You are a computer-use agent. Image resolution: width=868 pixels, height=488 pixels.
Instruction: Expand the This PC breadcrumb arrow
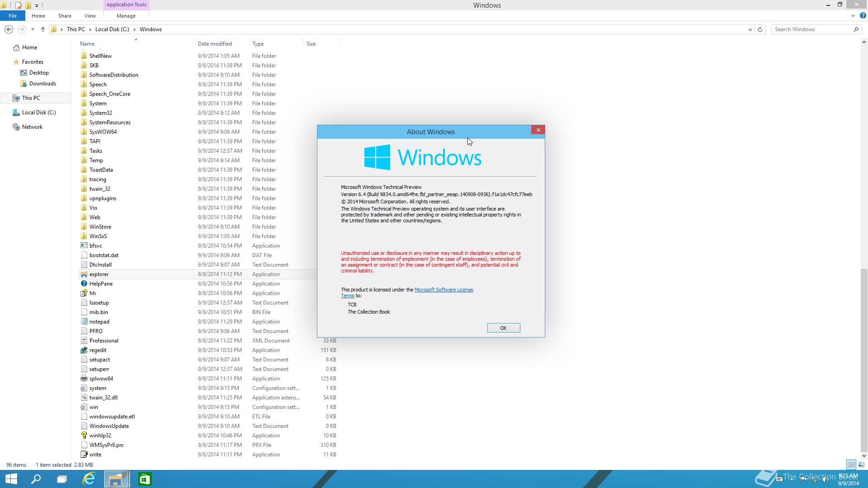click(90, 29)
